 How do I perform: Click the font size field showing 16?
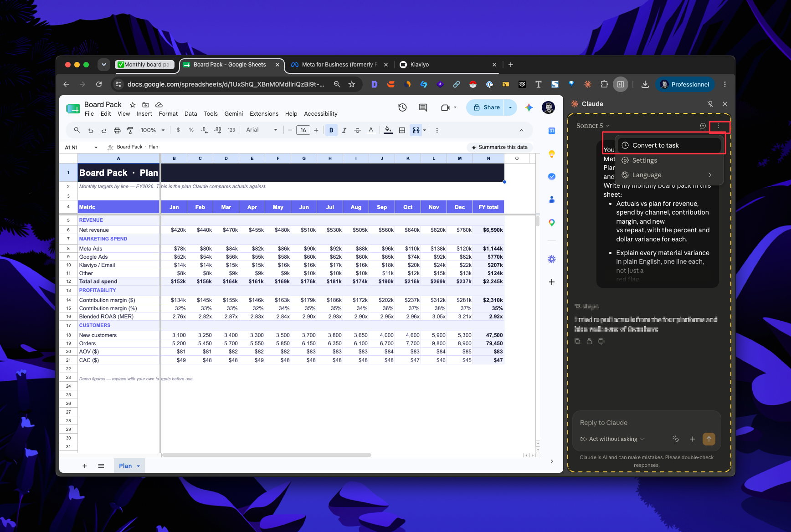pyautogui.click(x=303, y=130)
